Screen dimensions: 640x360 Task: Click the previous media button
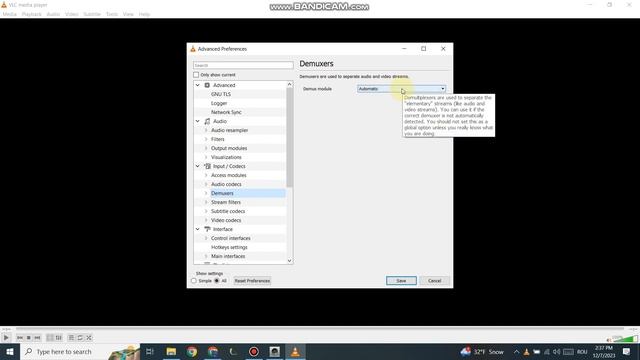click(20, 338)
